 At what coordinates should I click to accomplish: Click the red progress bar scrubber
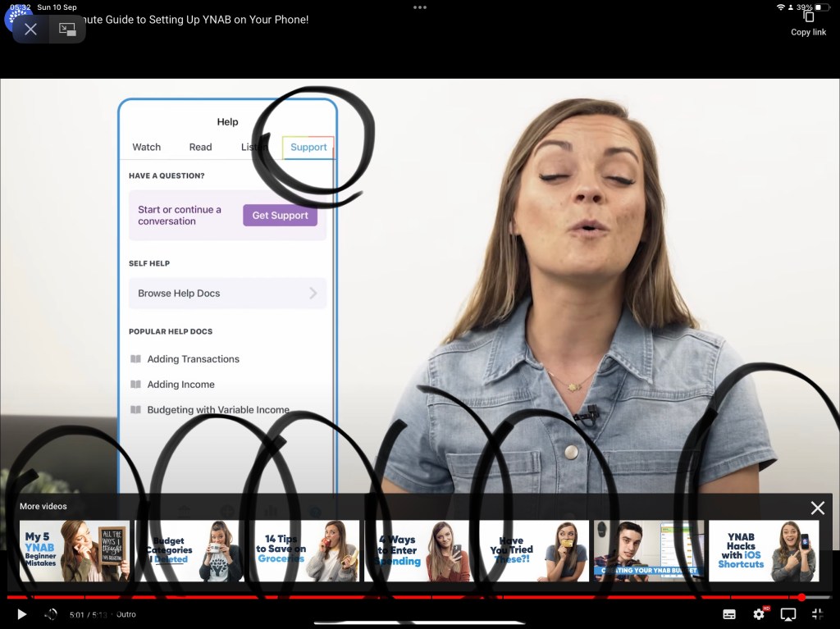[x=801, y=597]
